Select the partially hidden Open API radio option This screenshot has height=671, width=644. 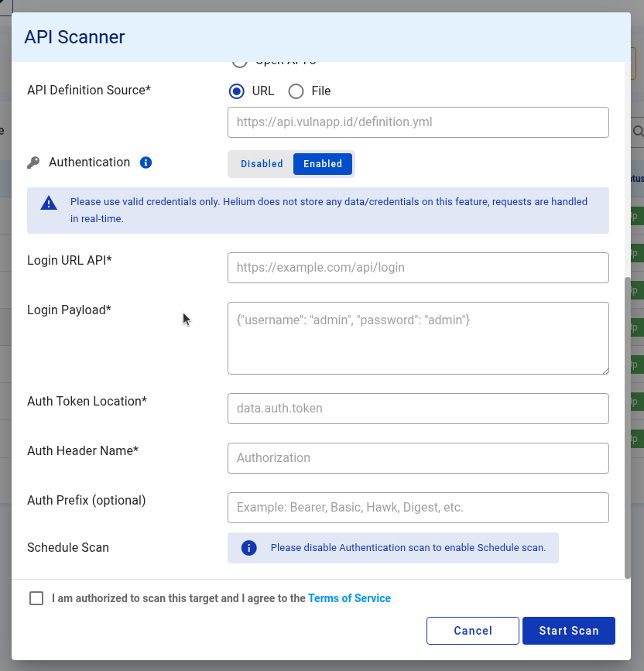pyautogui.click(x=240, y=63)
